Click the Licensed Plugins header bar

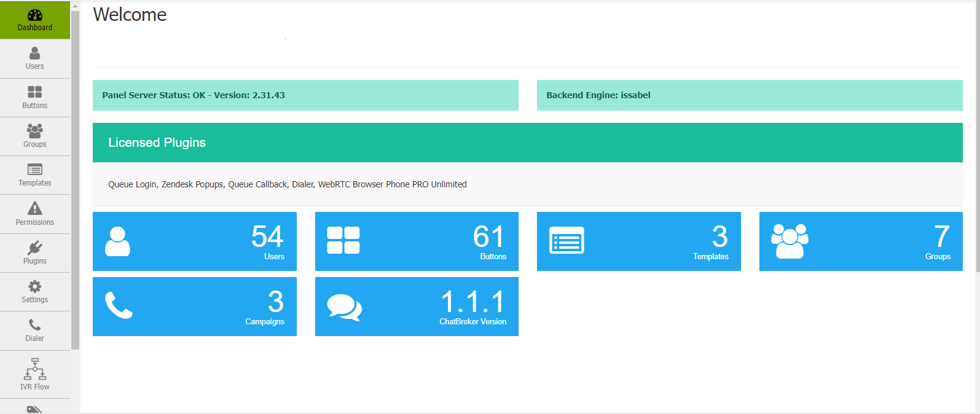pos(527,143)
